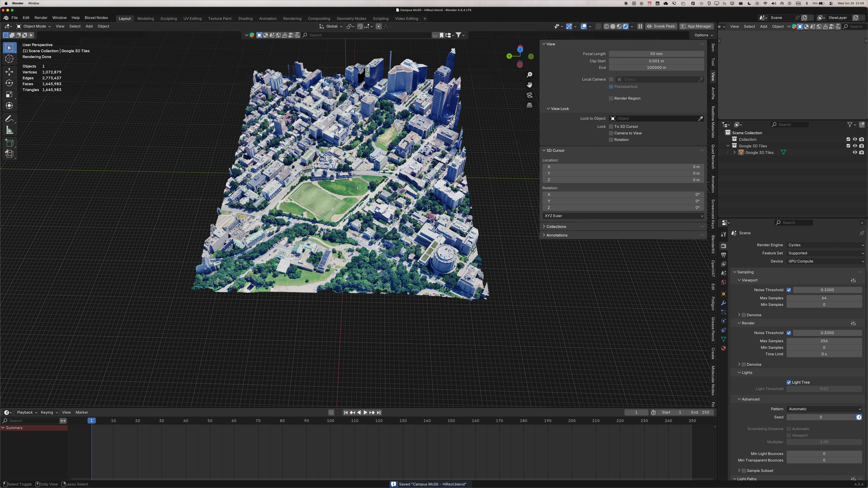Expand the Google 3D Tiles object row

click(735, 152)
